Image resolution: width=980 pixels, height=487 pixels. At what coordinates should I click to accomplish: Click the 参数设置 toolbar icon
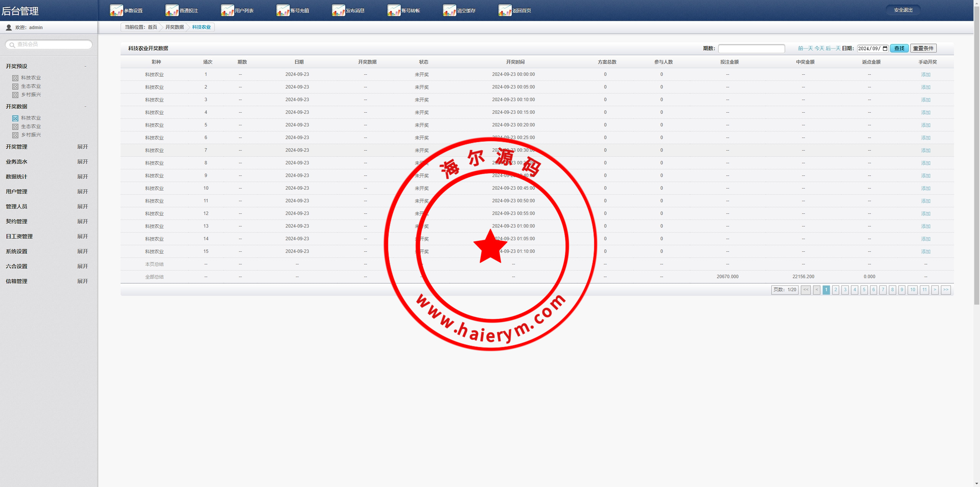(116, 10)
